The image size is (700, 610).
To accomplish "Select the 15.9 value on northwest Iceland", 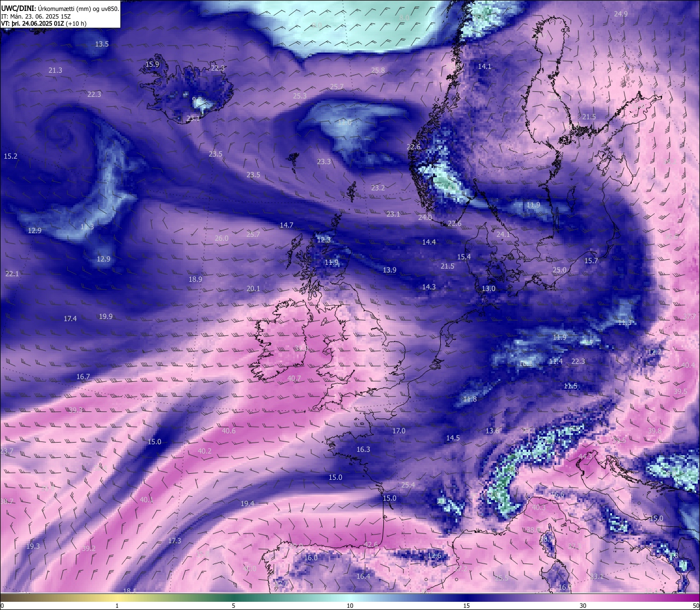I will click(152, 65).
